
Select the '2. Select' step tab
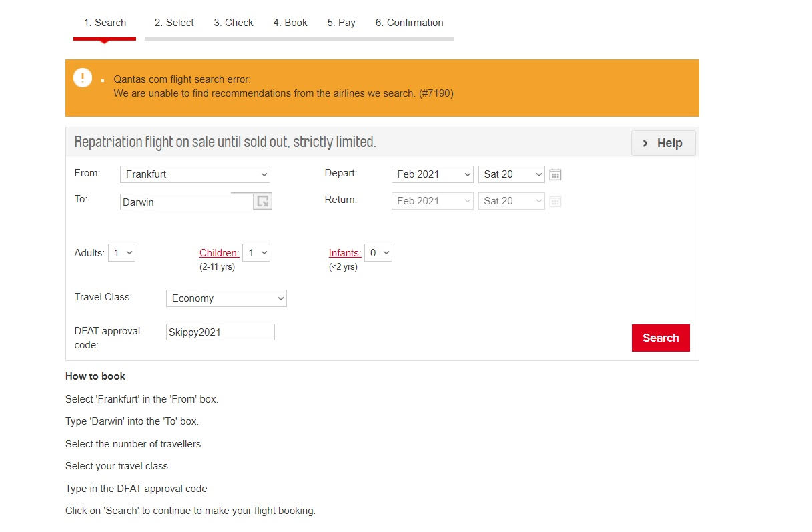click(x=174, y=23)
